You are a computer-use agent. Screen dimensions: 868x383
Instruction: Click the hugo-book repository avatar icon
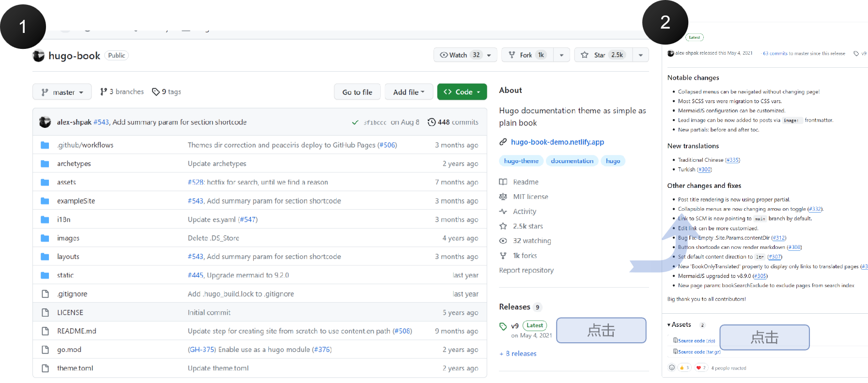[x=38, y=56]
